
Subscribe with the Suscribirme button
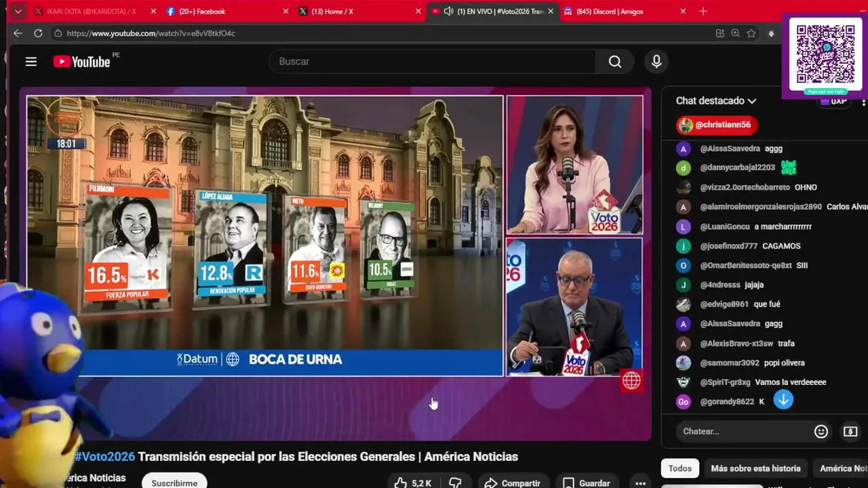click(174, 483)
